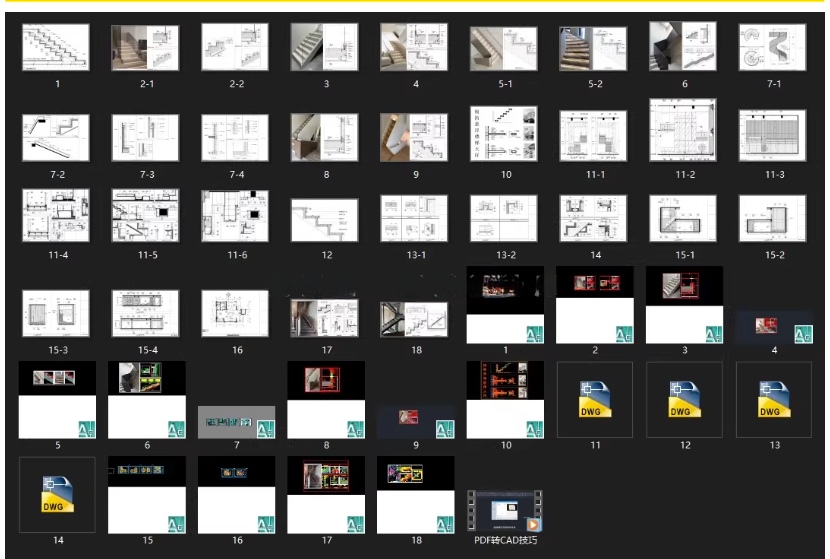Select AutoCAD drawing file 9 with the small preview
The height and width of the screenshot is (559, 830).
416,422
